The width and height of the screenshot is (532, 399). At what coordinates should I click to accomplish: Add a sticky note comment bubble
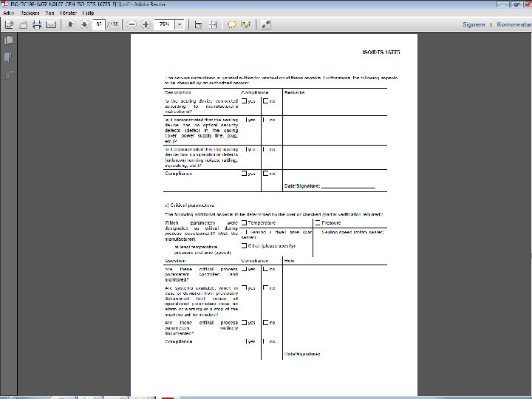232,24
